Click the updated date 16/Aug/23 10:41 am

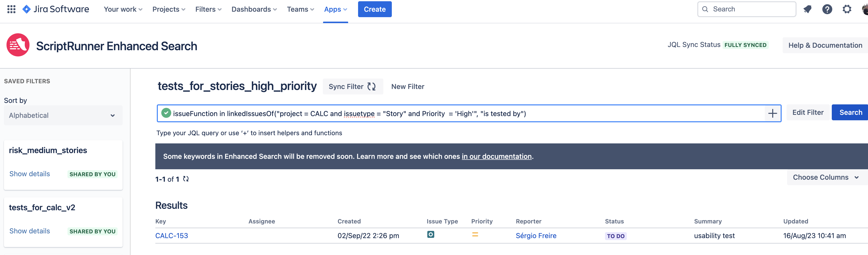(814, 236)
